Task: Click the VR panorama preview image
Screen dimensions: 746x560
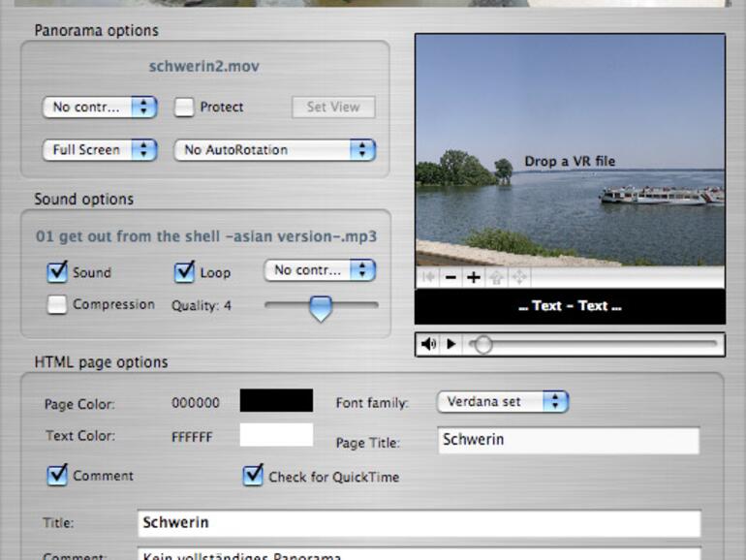Action: pos(570,150)
